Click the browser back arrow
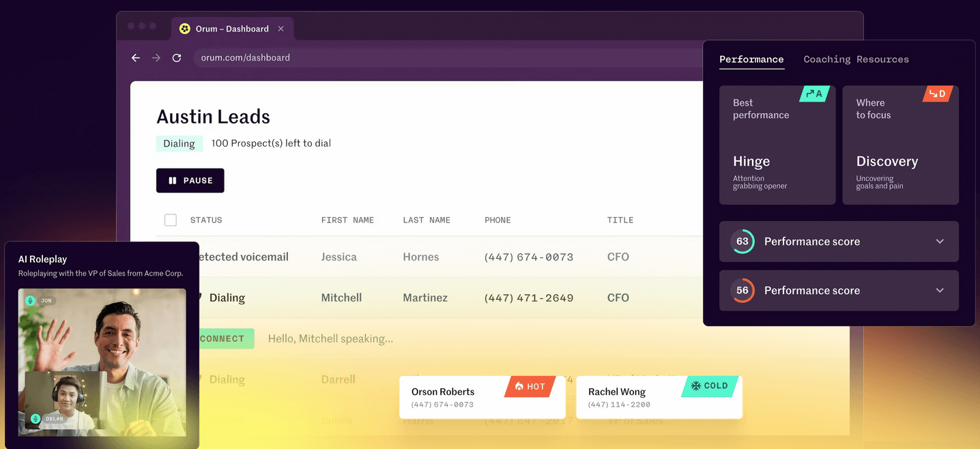 (136, 58)
